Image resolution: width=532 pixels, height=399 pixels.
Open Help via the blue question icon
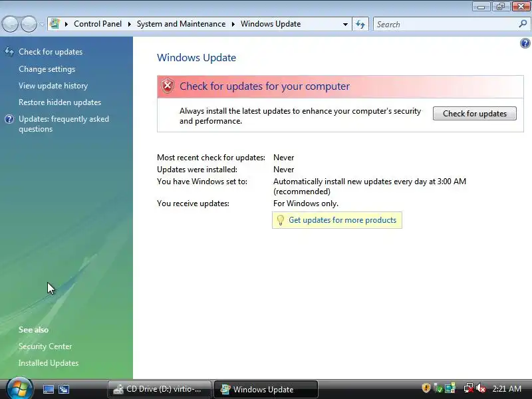pos(525,43)
